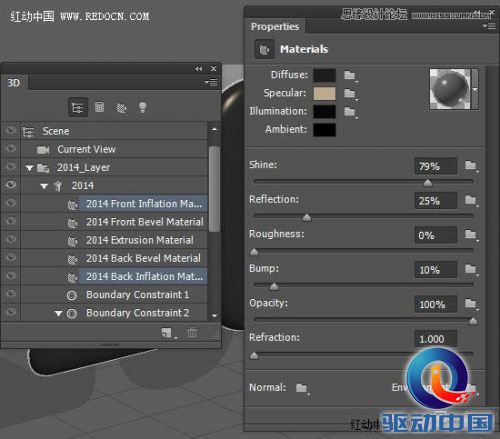Open Opacity texture folder icon
This screenshot has width=500, height=439.
point(471,304)
